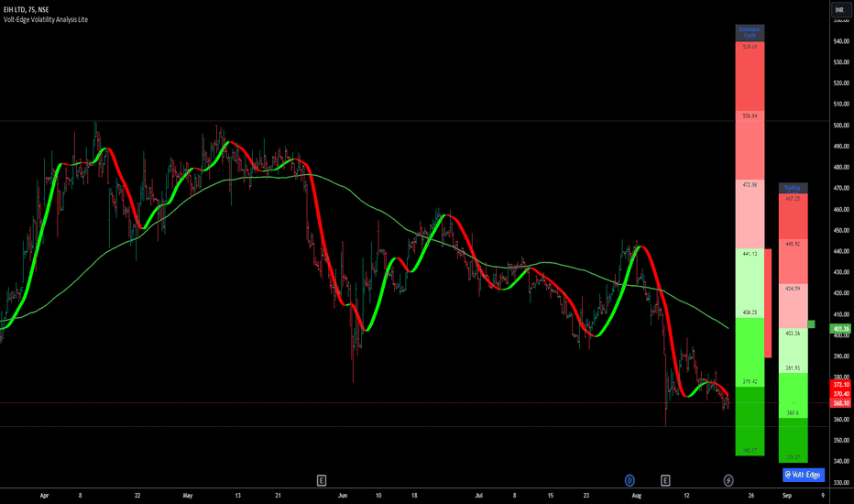Select the 342.57 level in Dominant Cycle
This screenshot has width=854, height=504.
(x=750, y=451)
